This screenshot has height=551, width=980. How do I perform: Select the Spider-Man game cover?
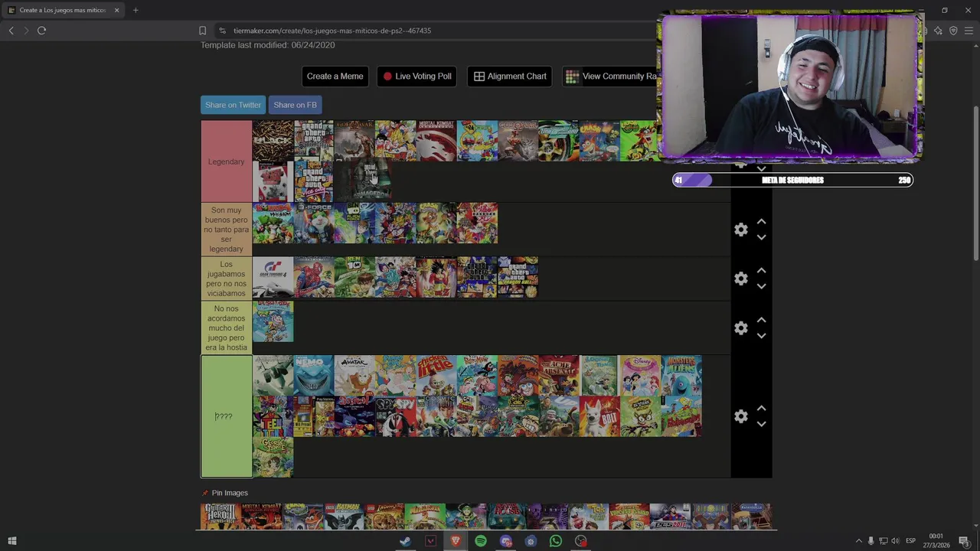[314, 277]
